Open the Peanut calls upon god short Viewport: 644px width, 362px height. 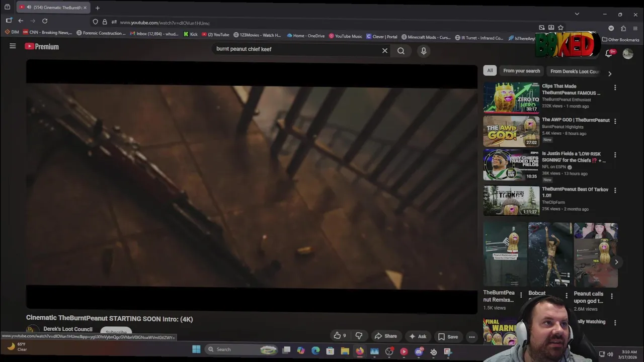click(x=596, y=255)
